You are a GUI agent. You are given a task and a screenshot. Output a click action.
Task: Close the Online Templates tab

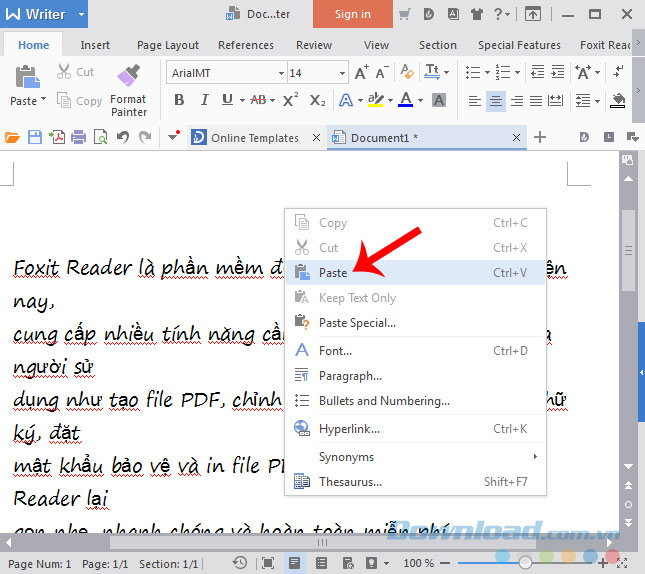[x=316, y=137]
